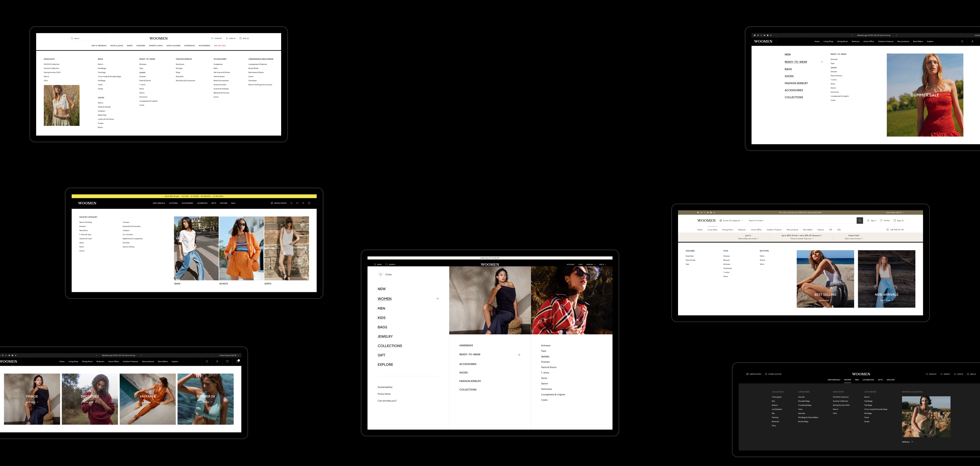Click the Wishlist heart icon
Image resolution: width=980 pixels, height=466 pixels.
click(882, 220)
